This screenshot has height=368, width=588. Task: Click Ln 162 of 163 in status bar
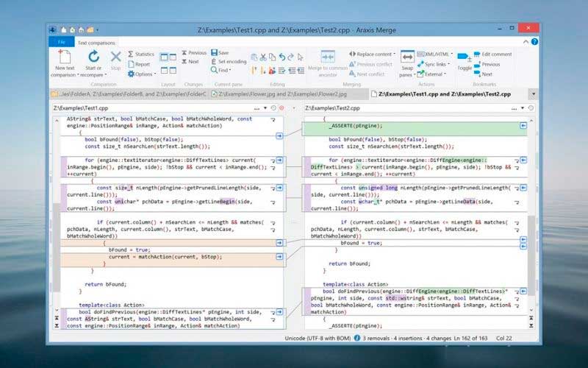point(470,338)
